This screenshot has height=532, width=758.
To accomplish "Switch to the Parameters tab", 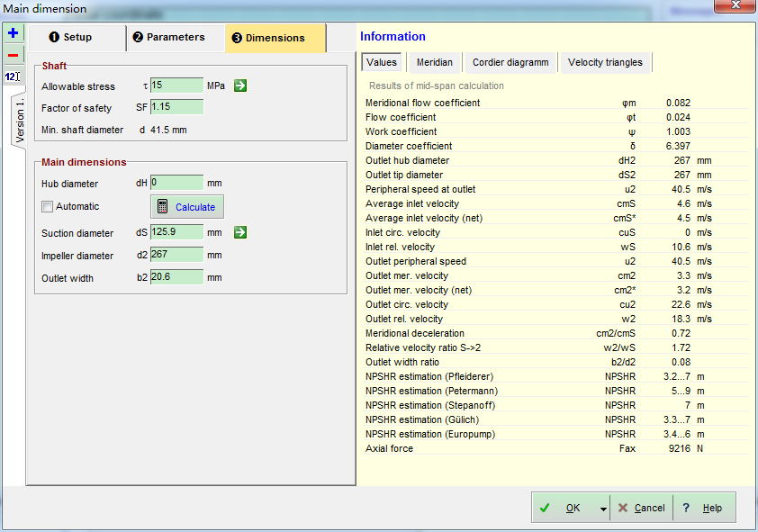I will 176,38.
